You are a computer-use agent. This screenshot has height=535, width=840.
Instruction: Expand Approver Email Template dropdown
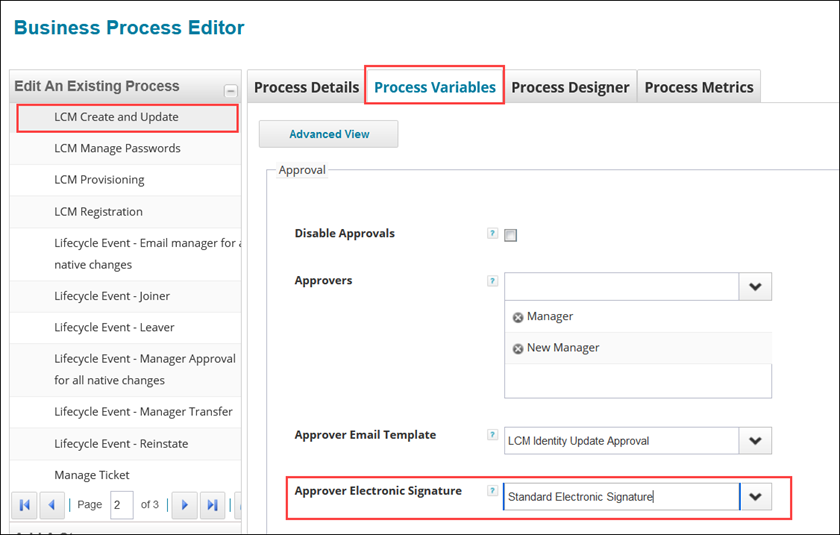[755, 441]
